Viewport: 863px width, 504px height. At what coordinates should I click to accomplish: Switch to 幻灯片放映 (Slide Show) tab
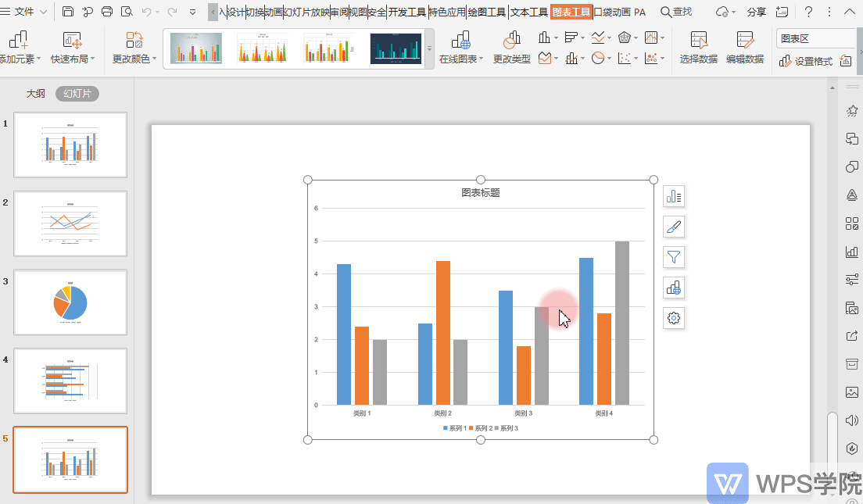point(306,12)
